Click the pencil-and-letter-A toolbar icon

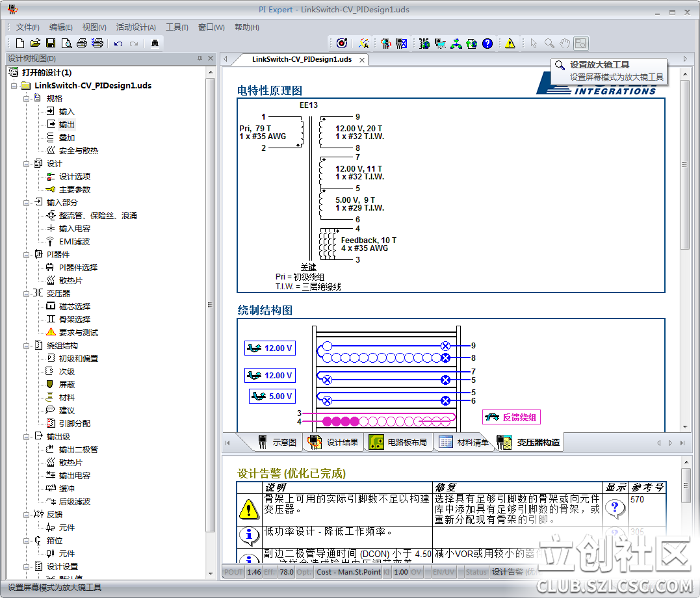pyautogui.click(x=364, y=44)
